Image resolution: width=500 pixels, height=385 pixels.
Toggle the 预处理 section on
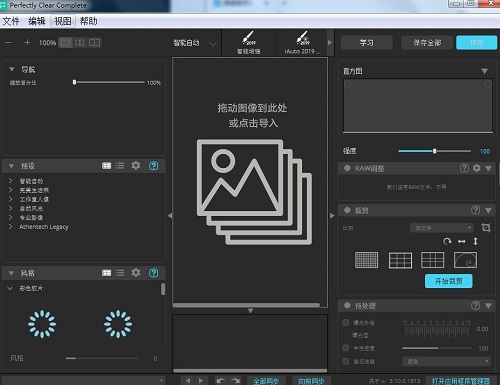pos(347,305)
